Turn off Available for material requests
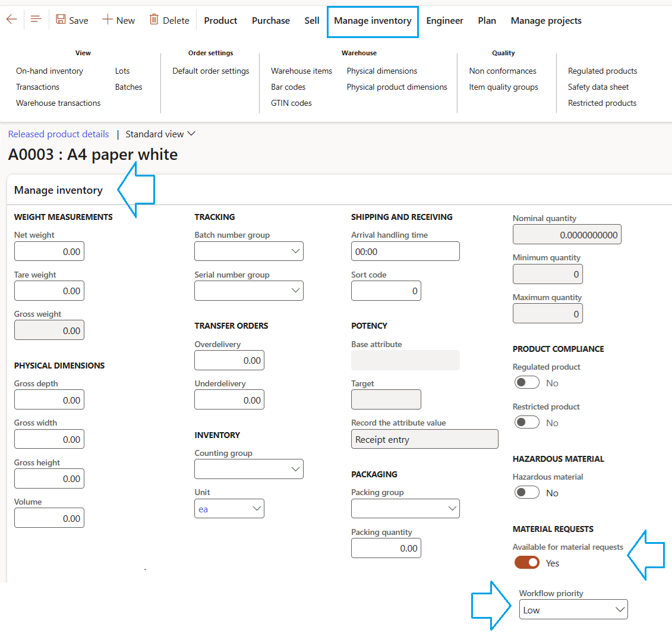Viewport: 672px width, 633px height. pyautogui.click(x=527, y=562)
